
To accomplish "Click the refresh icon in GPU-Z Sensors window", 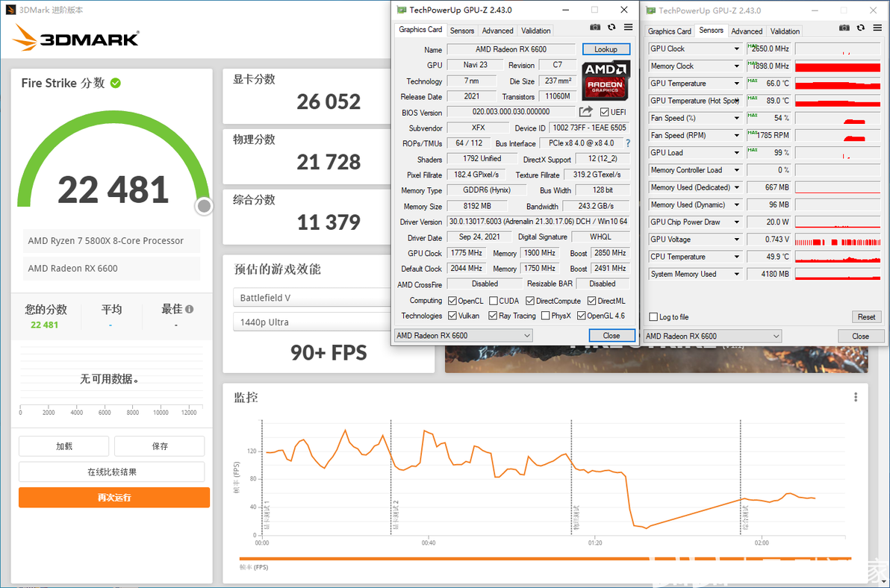I will click(861, 28).
